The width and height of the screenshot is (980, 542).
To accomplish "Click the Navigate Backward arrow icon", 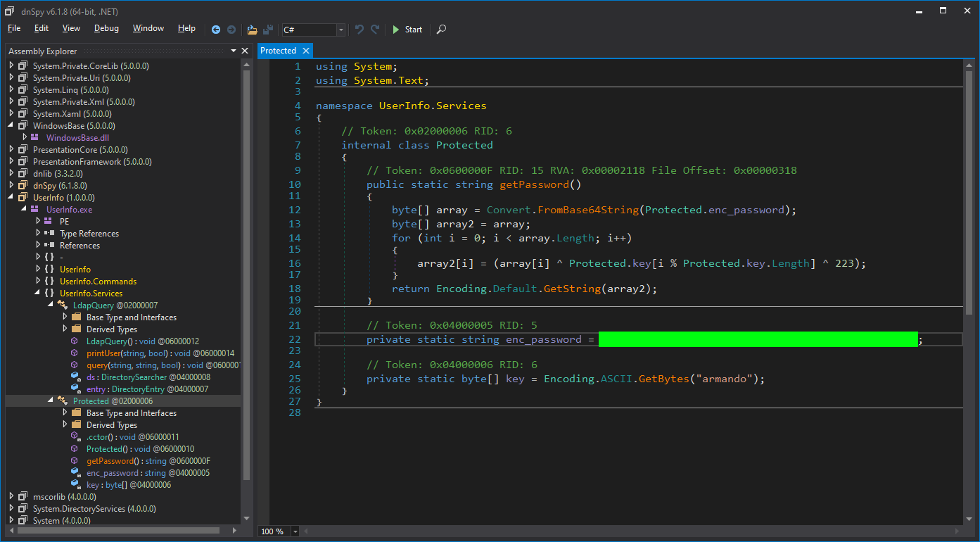I will click(216, 30).
